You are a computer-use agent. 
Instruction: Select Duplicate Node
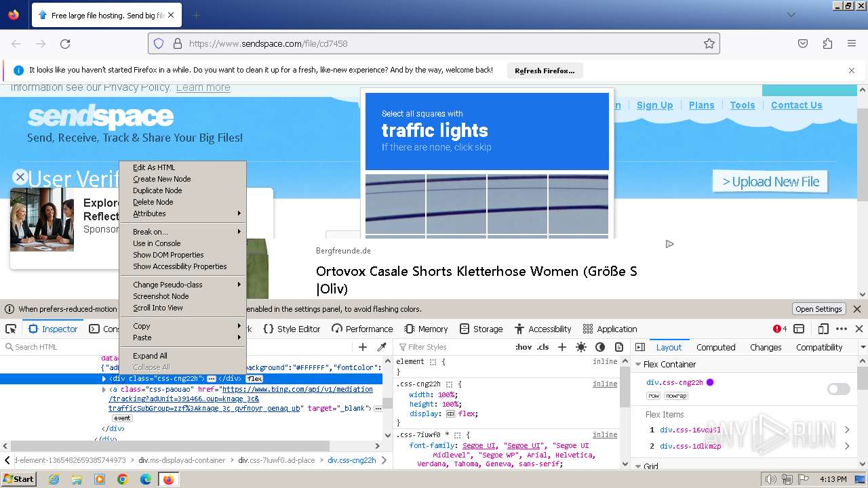tap(157, 190)
